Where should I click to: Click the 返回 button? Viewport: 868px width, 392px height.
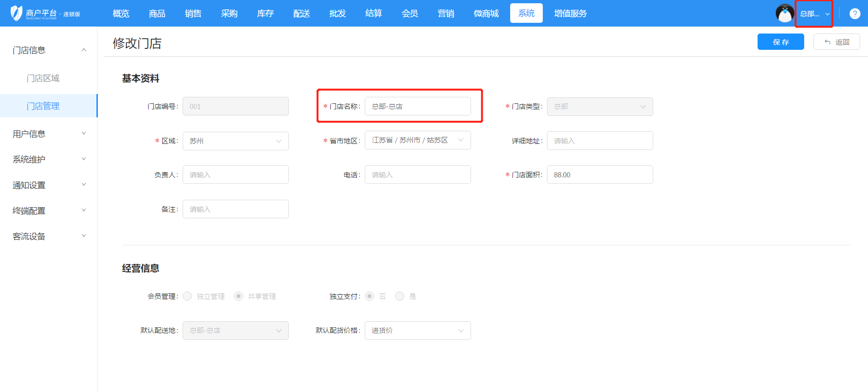836,42
